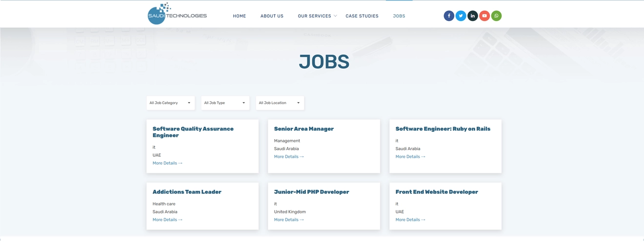Open the Facebook social icon
The height and width of the screenshot is (252, 644).
point(449,16)
